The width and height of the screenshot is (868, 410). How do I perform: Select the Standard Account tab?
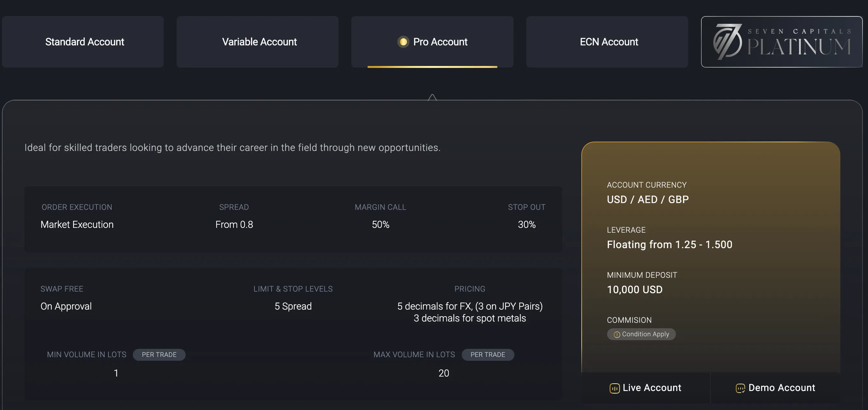(83, 42)
